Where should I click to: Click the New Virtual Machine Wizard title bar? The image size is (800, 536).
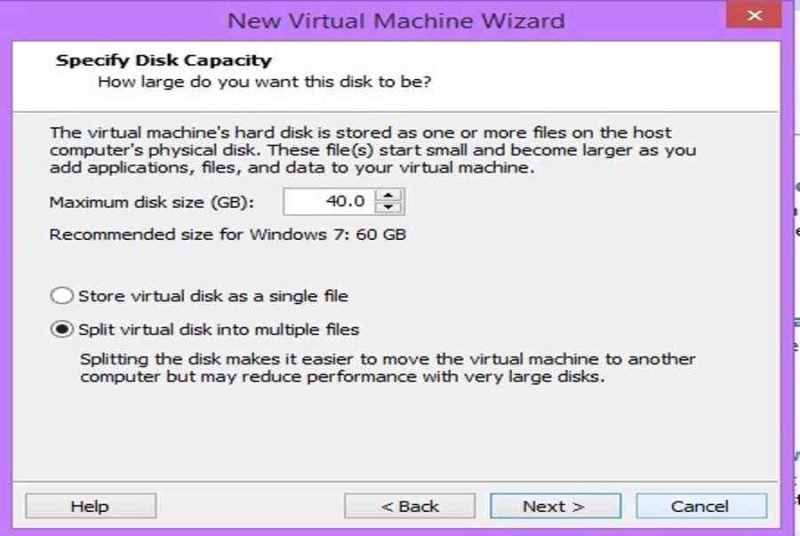tap(396, 21)
